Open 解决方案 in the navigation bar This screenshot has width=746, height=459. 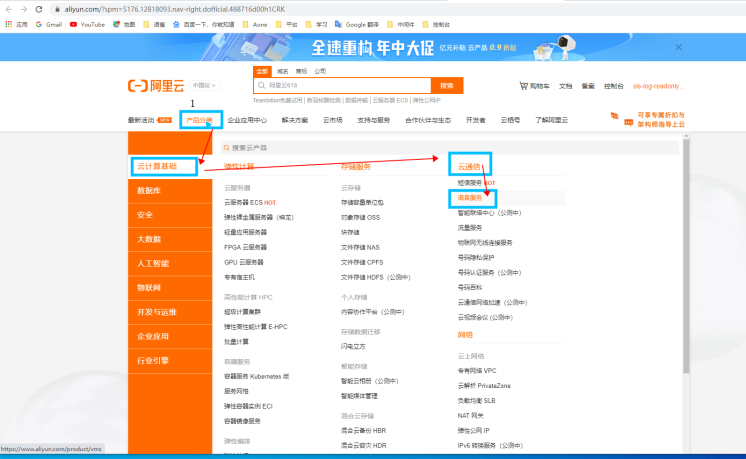click(x=295, y=120)
